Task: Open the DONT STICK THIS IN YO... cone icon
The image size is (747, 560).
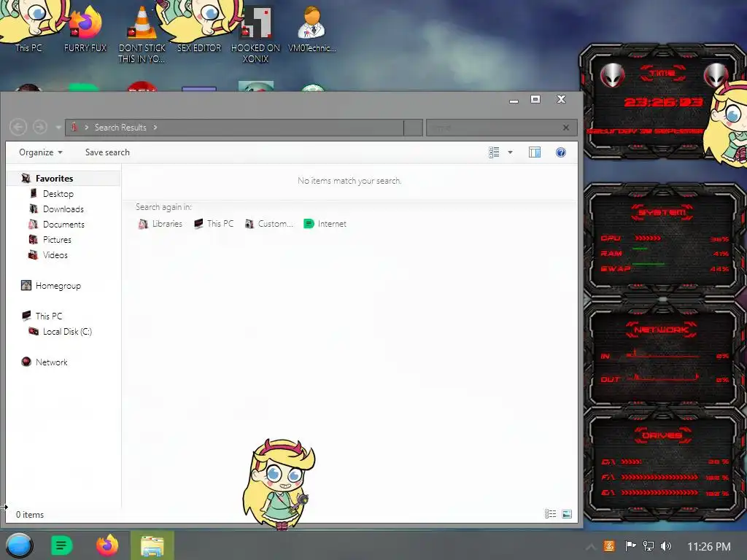Action: [142, 34]
